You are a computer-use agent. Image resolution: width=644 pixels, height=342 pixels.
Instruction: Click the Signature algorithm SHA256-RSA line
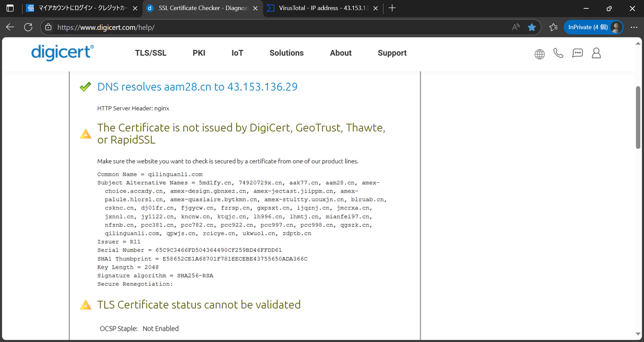click(155, 276)
